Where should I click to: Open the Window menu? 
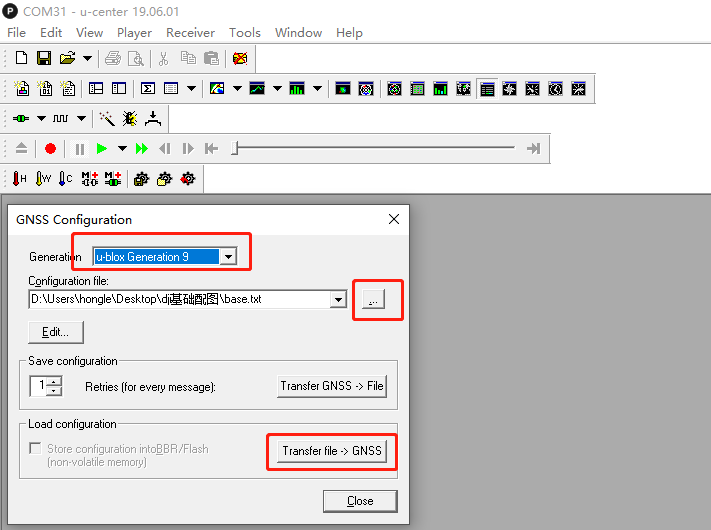(x=298, y=33)
